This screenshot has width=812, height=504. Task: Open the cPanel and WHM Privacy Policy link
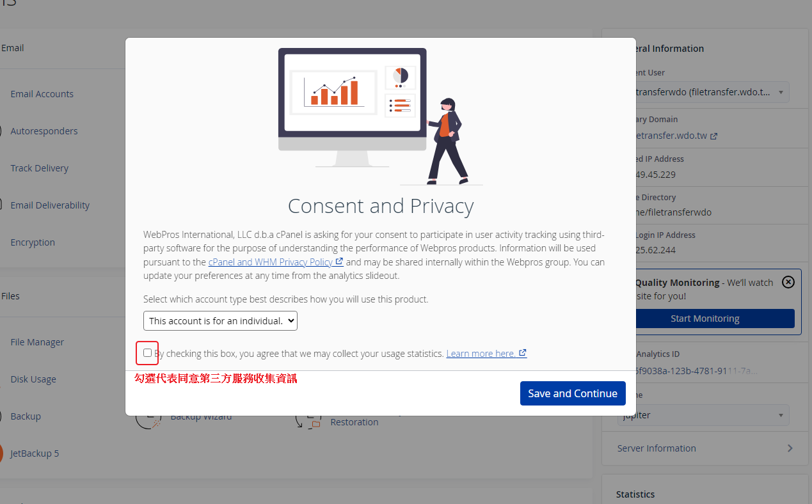point(270,262)
